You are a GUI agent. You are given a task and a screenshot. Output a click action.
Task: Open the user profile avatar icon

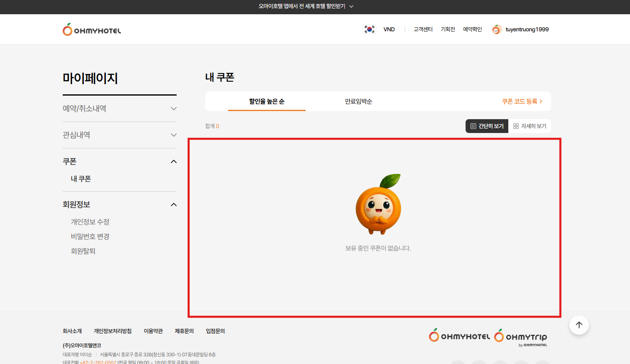click(497, 29)
